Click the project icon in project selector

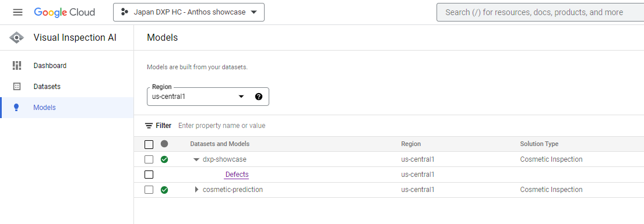125,12
